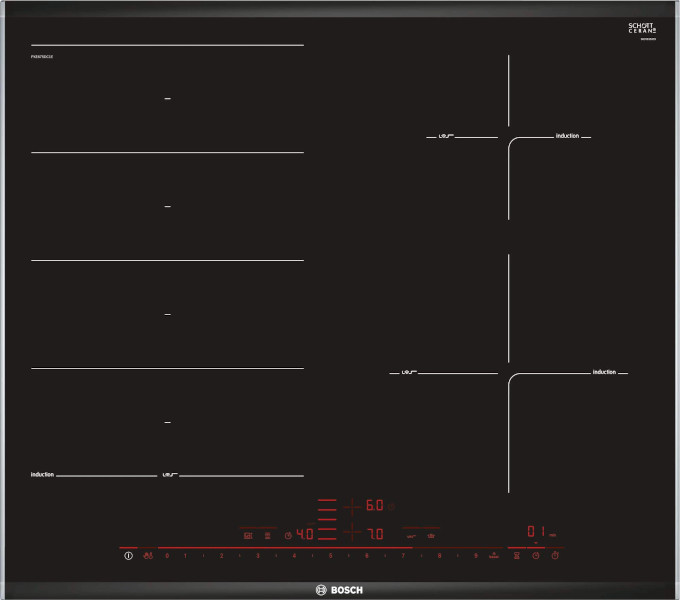
Task: Tap the topmost flex zone center dash
Action: 168,99
